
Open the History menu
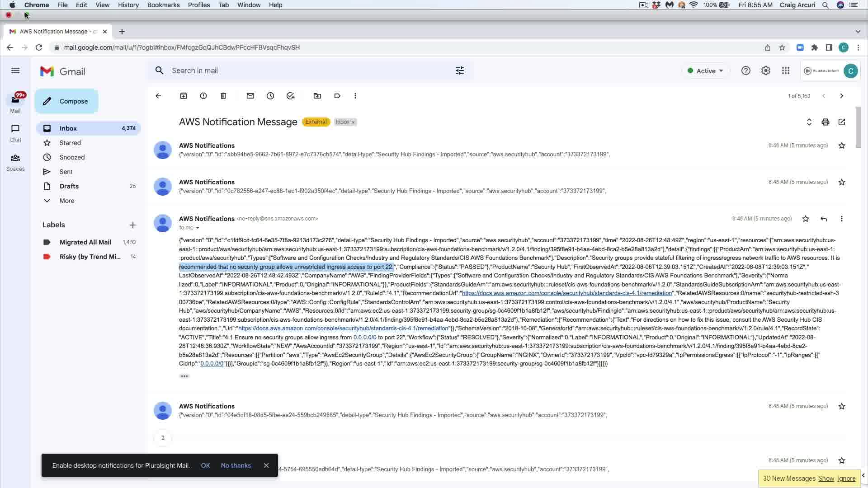(128, 5)
